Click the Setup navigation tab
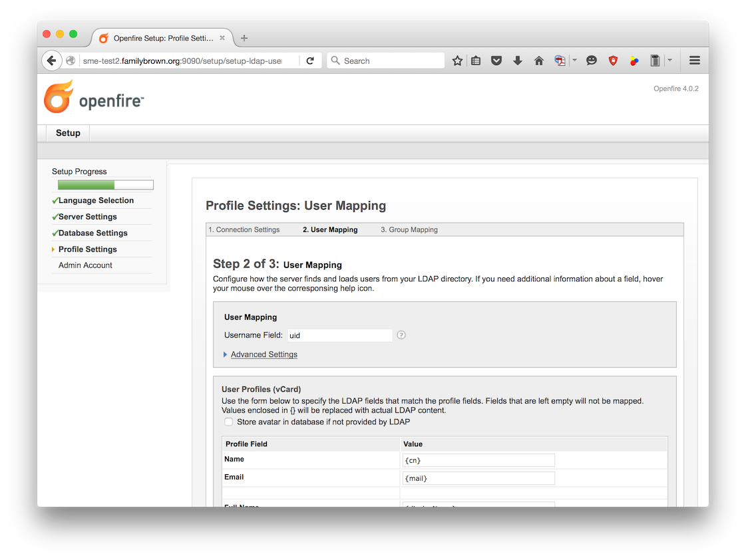 click(x=68, y=133)
